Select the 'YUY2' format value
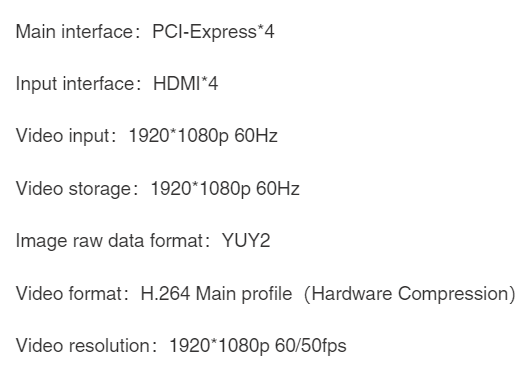 click(x=246, y=241)
